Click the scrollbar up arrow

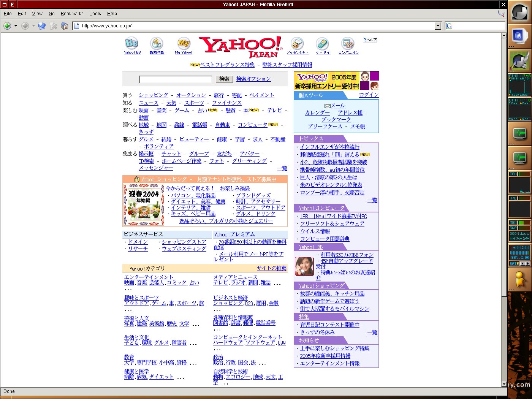tap(504, 36)
